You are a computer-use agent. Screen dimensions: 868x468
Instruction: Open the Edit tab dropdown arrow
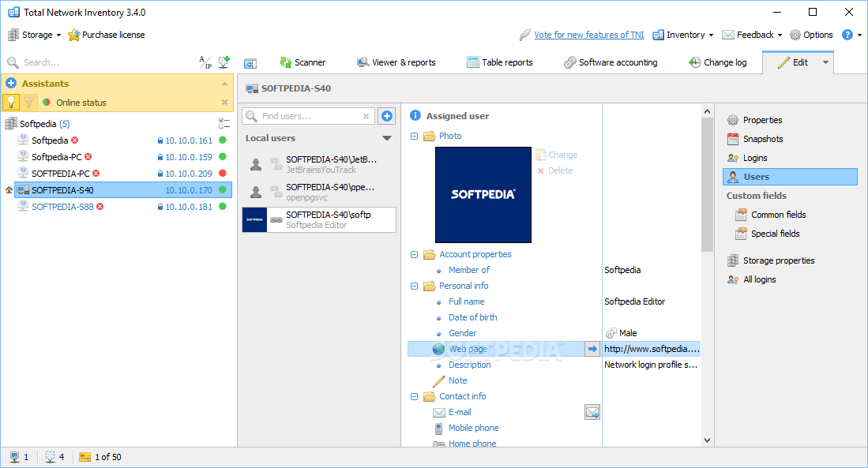825,62
